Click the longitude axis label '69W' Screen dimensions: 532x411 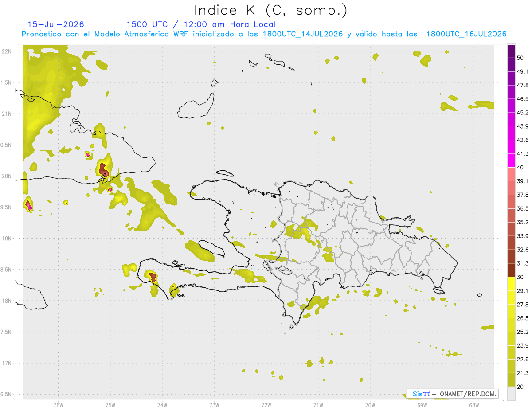pos(422,405)
